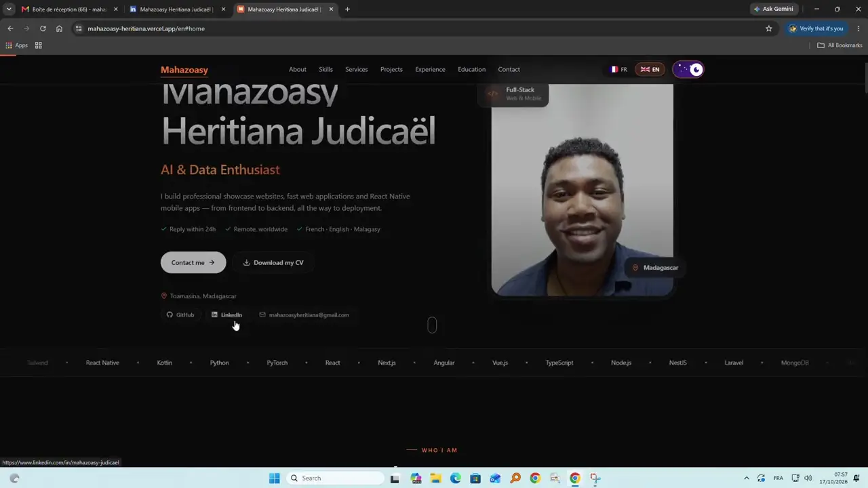Open a new browser tab
The height and width of the screenshot is (488, 868).
(x=347, y=9)
